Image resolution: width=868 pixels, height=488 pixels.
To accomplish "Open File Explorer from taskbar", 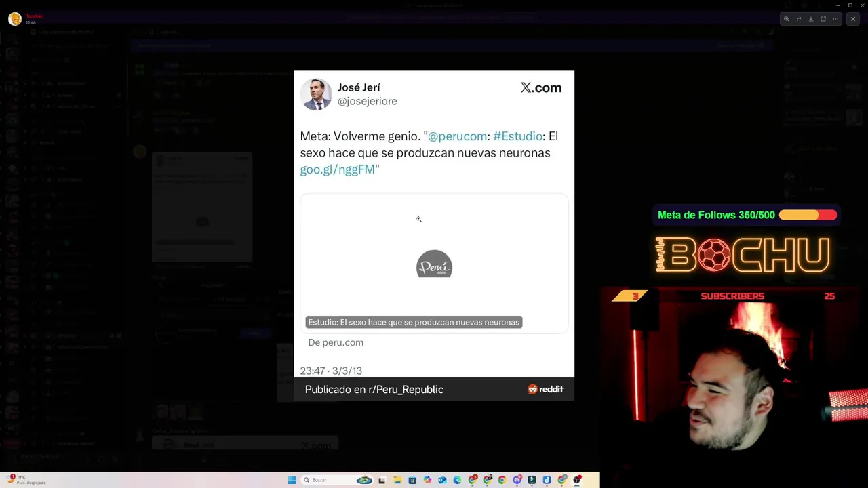I will [397, 480].
